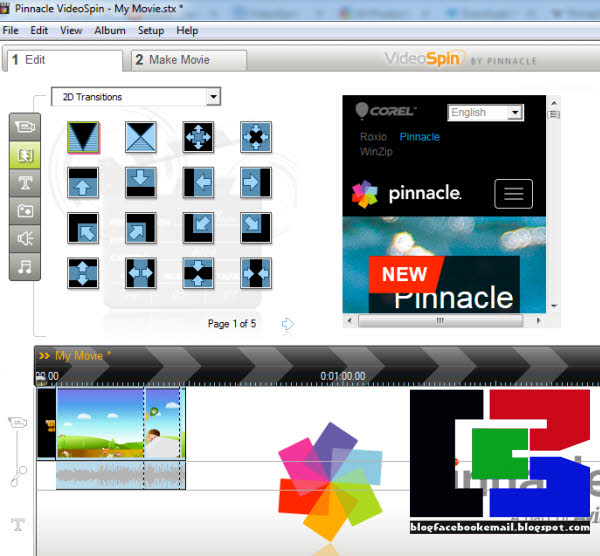This screenshot has width=600, height=556.
Task: Open the Titles album section
Action: (25, 183)
